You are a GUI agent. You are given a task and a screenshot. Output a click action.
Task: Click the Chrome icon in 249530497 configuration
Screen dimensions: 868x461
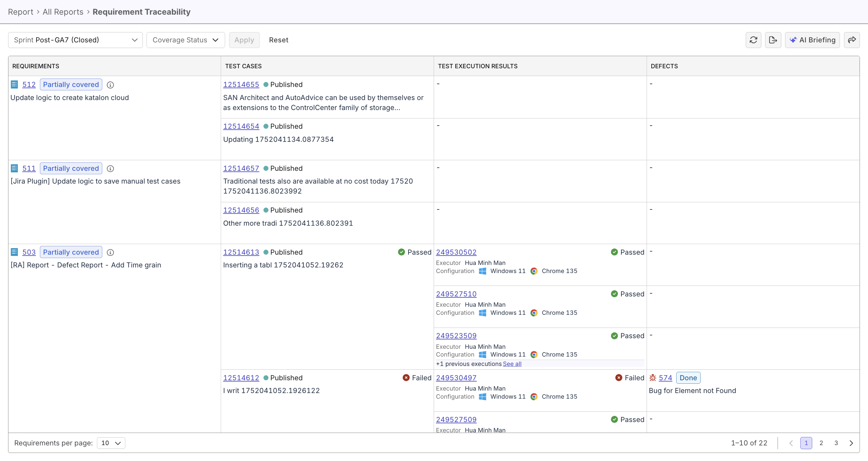tap(534, 397)
